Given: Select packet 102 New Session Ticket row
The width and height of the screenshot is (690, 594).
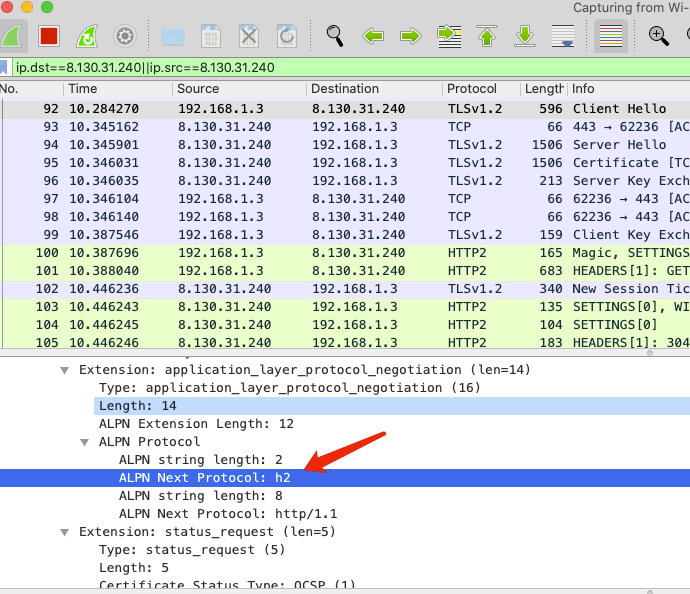Looking at the screenshot, I should (x=345, y=289).
